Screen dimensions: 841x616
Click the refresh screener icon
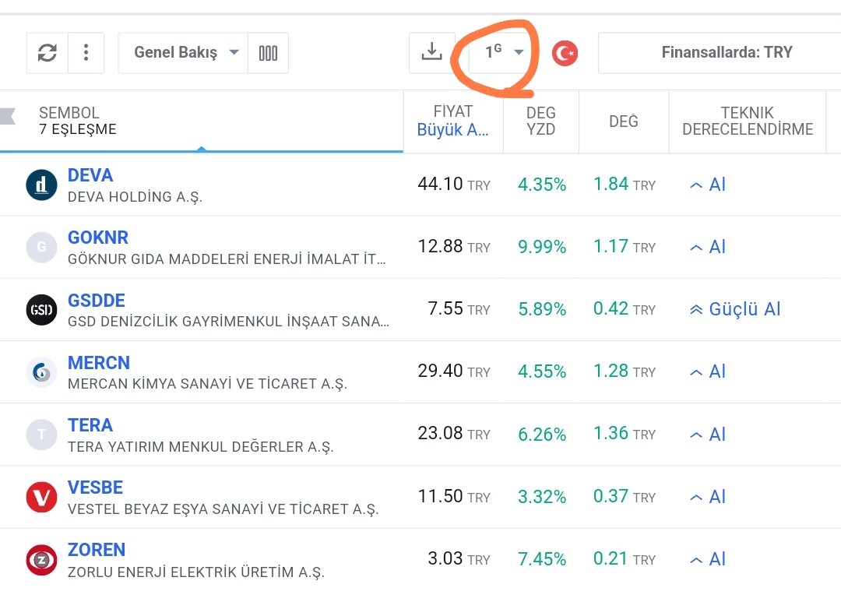tap(48, 53)
